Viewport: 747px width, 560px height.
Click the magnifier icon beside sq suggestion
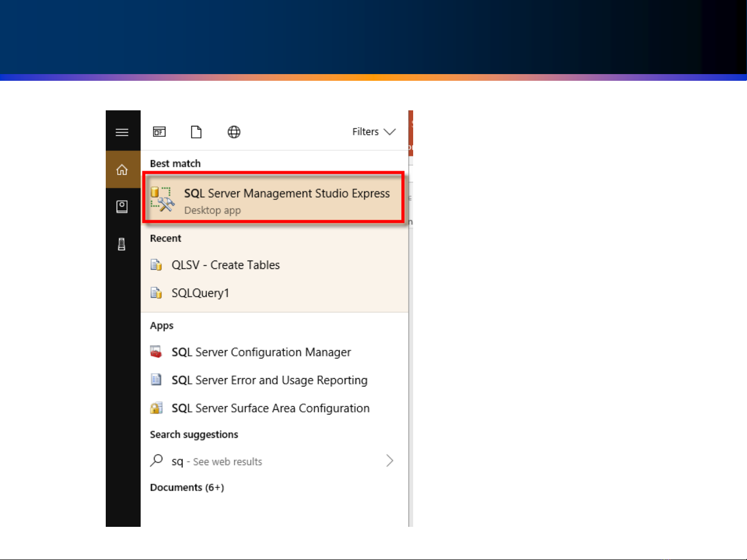(157, 461)
